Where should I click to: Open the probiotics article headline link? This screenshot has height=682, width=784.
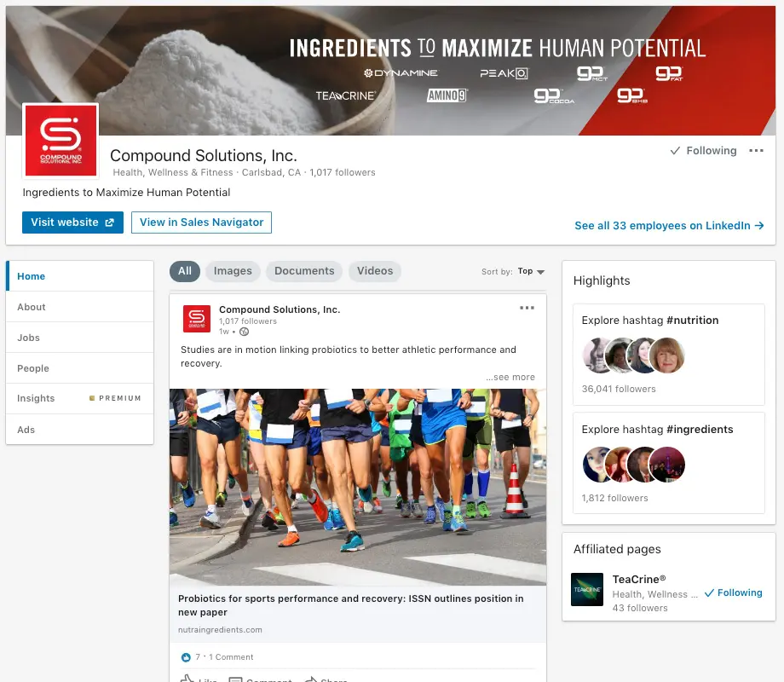point(350,605)
